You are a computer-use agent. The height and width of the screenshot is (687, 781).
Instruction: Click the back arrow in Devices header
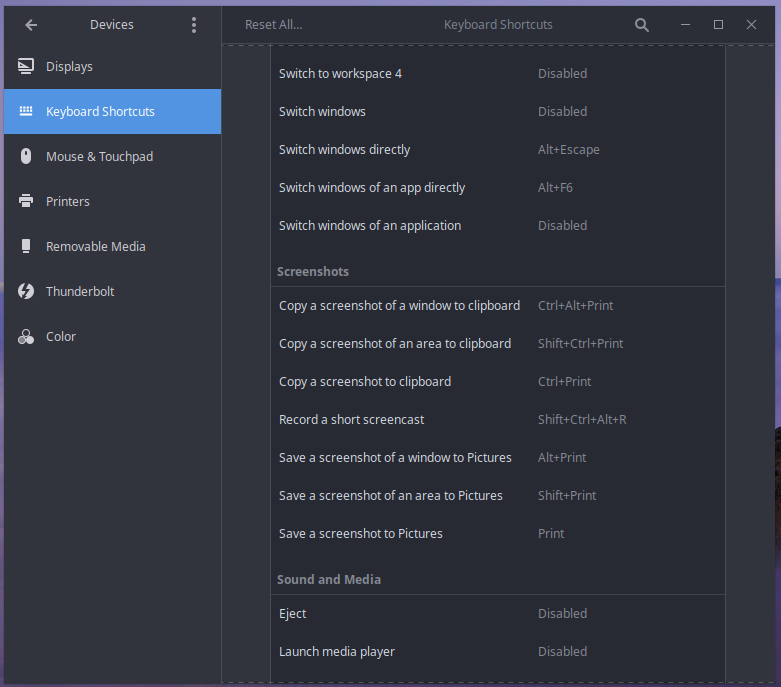(31, 25)
